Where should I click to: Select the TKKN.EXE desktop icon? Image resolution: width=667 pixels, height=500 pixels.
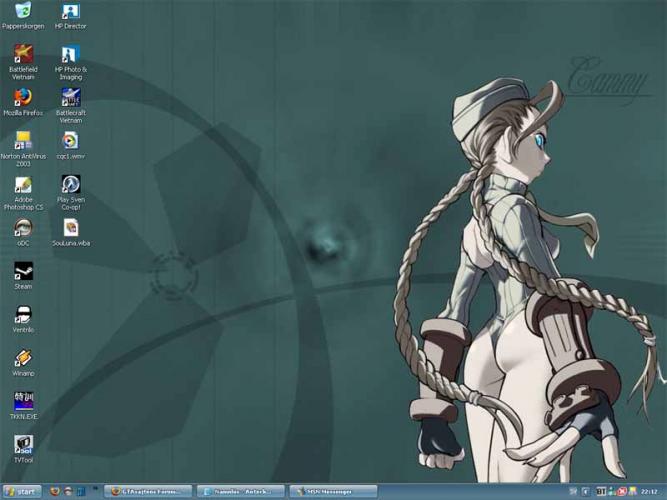point(23,401)
